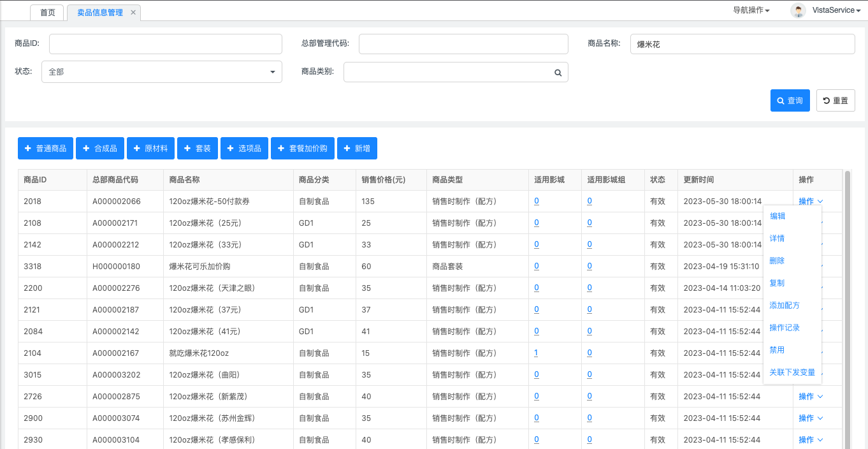Collapse the 操作 dropdown for product 2018
Viewport: 868px width, 449px height.
coord(811,202)
